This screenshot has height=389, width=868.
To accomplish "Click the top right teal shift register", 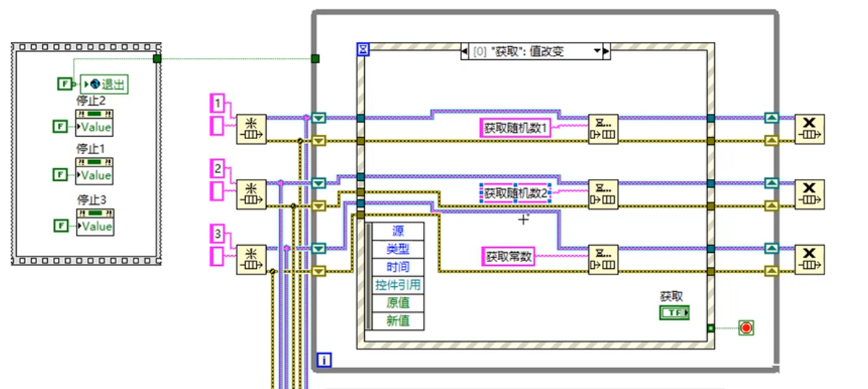I will (772, 118).
